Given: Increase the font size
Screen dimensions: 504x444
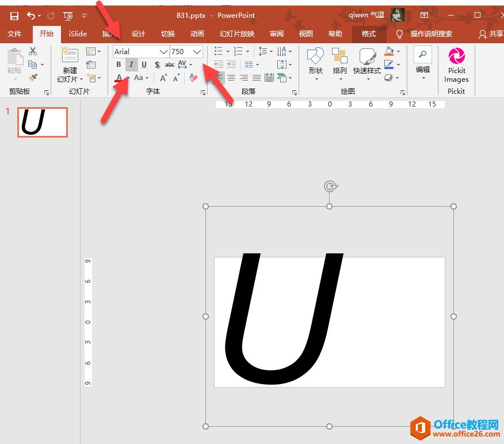Looking at the screenshot, I should click(163, 77).
